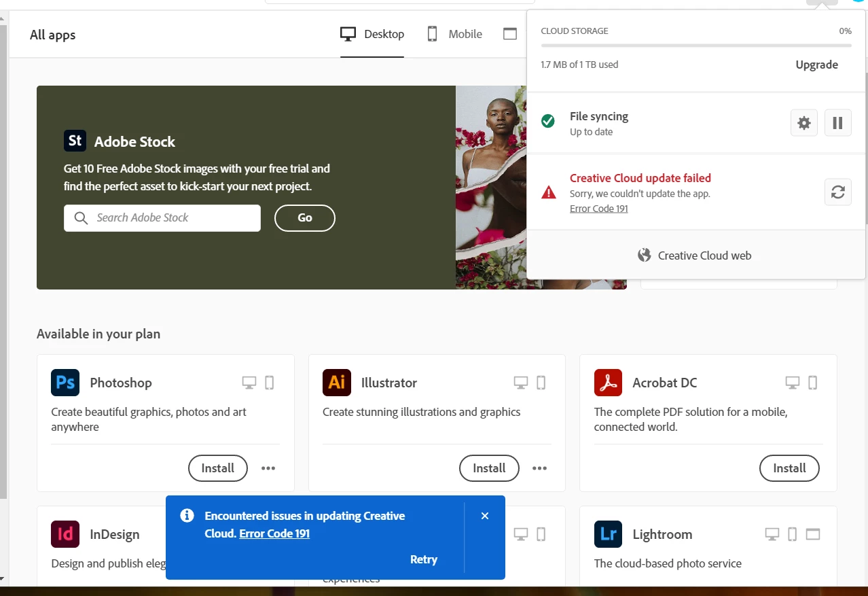Click Illustrator desktop platform icon
This screenshot has width=868, height=596.
(521, 383)
